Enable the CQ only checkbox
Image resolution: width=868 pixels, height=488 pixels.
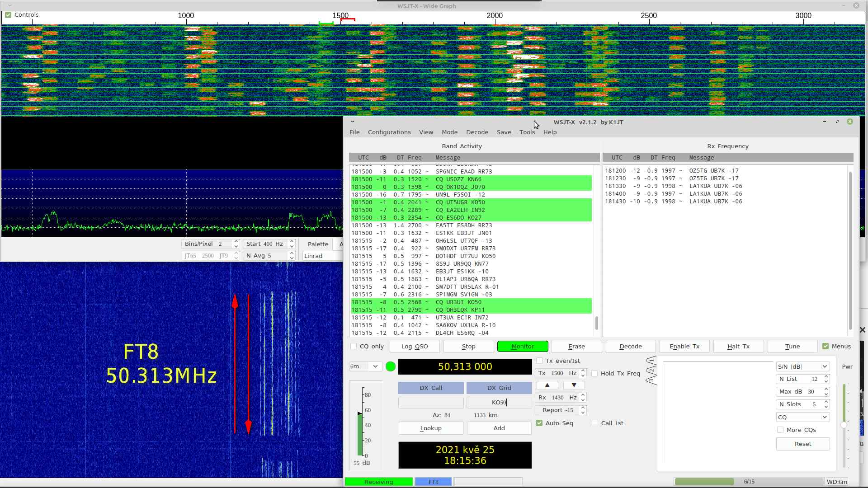tap(354, 347)
